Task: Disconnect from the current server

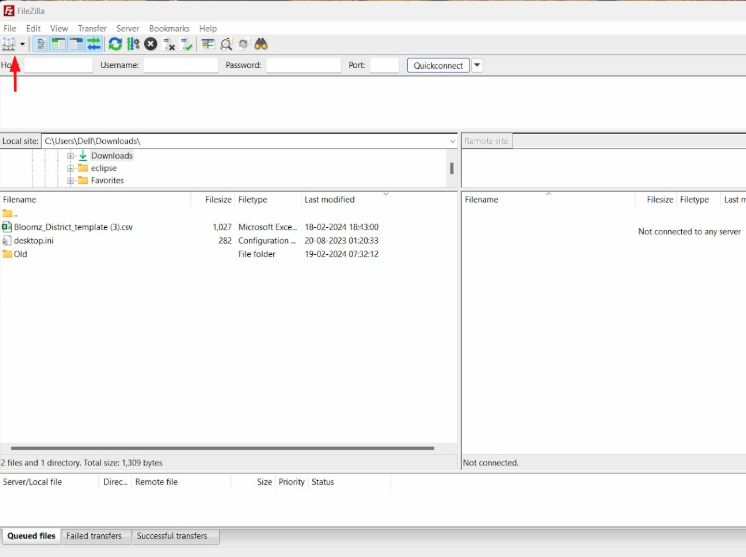Action: [169, 45]
